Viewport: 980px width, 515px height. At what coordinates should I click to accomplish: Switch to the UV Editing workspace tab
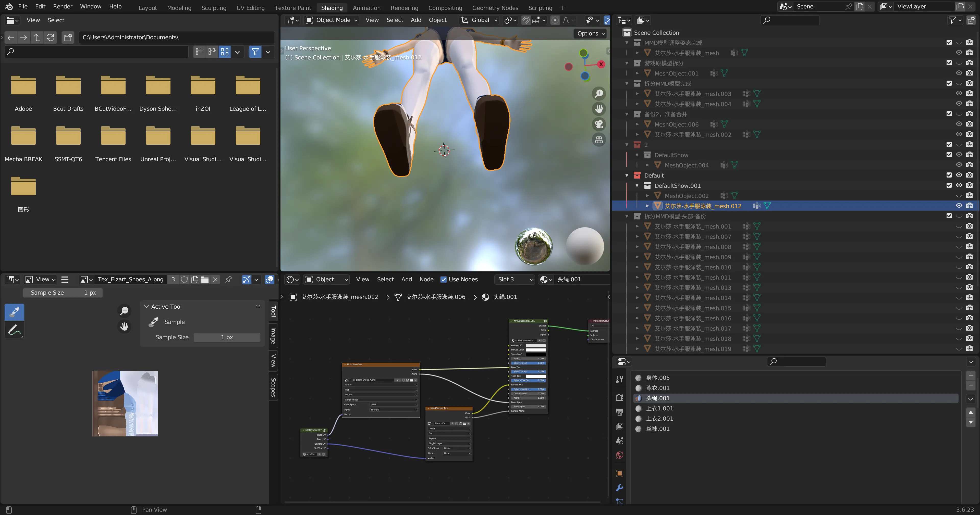(x=250, y=8)
